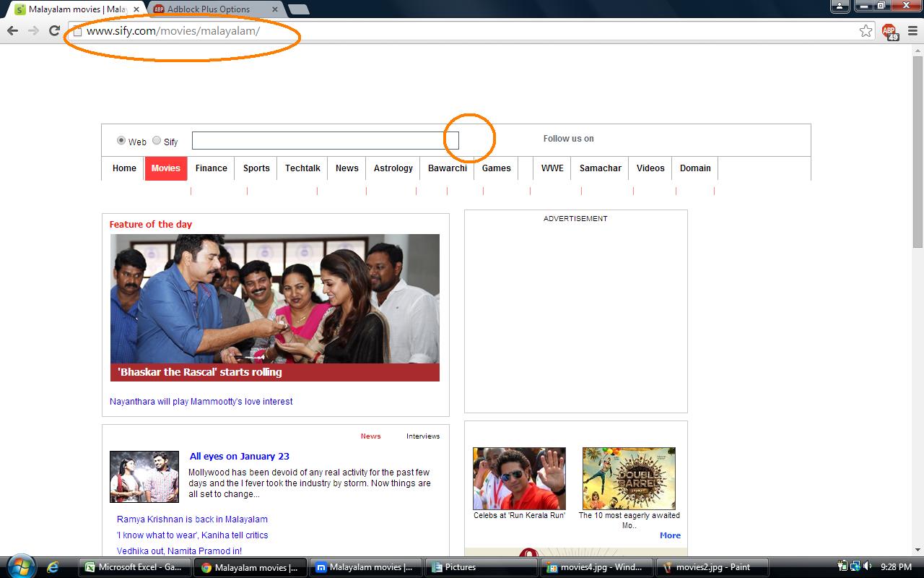Launch Internet Explorer from quick launch
The width and height of the screenshot is (924, 578).
(53, 567)
